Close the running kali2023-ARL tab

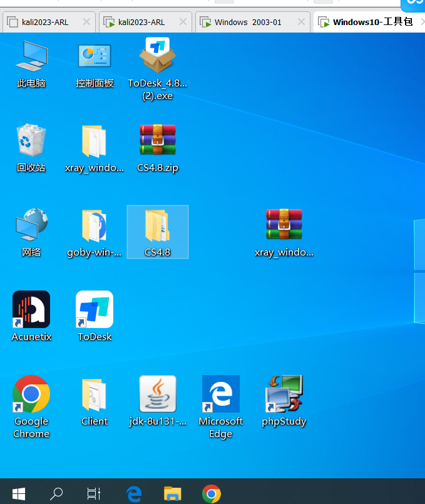pyautogui.click(x=183, y=22)
